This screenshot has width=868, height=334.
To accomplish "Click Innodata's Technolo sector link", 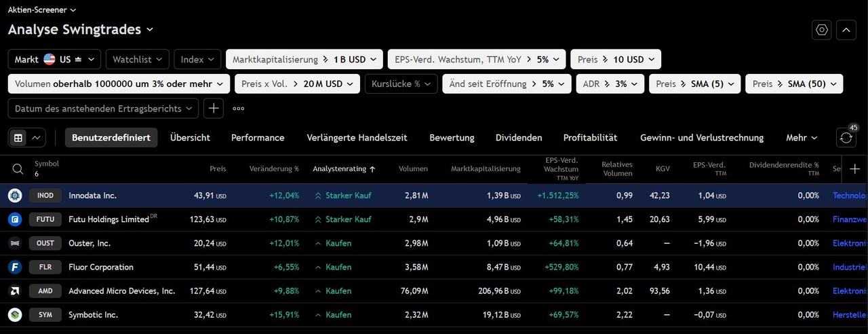I will click(850, 196).
